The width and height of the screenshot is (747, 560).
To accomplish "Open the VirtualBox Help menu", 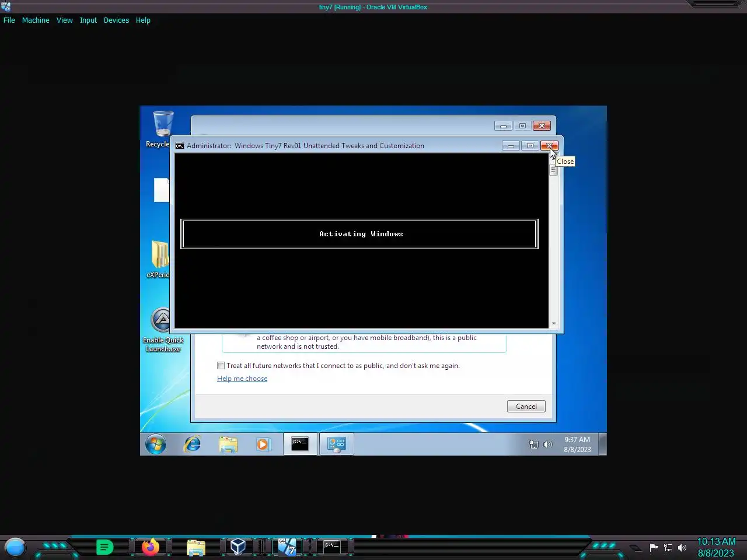I will [143, 20].
